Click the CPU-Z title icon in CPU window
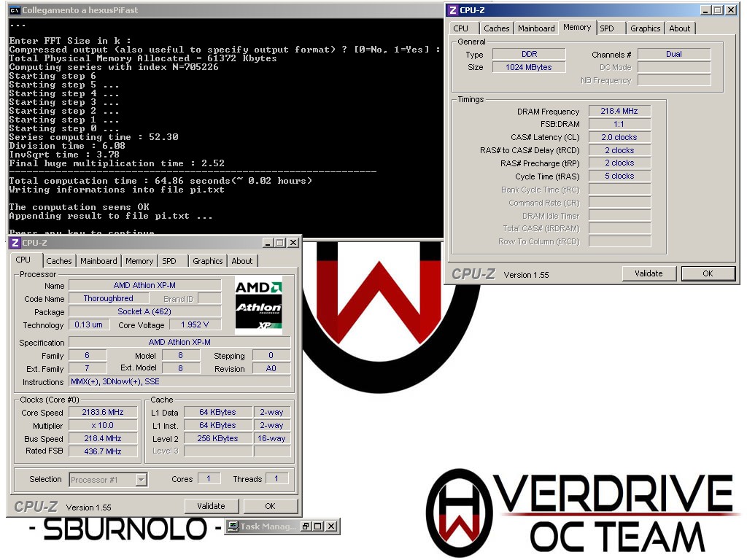Viewport: 747px width, 560px height. 15,243
